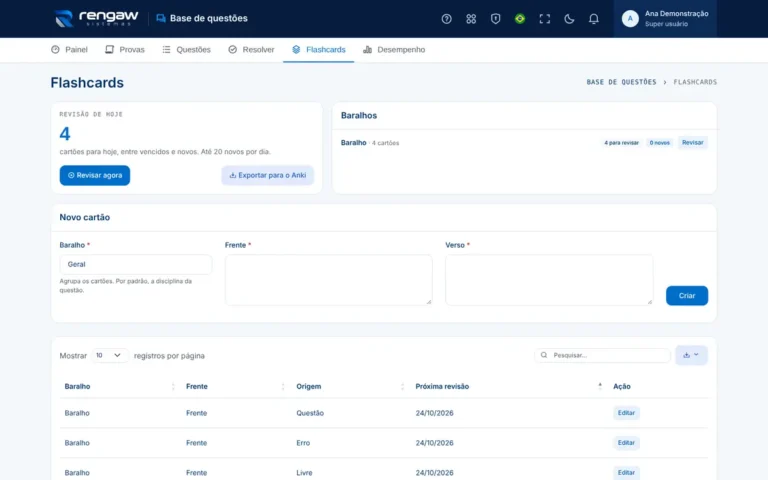Sort by Próxima revisão column
This screenshot has width=768, height=480.
point(508,386)
